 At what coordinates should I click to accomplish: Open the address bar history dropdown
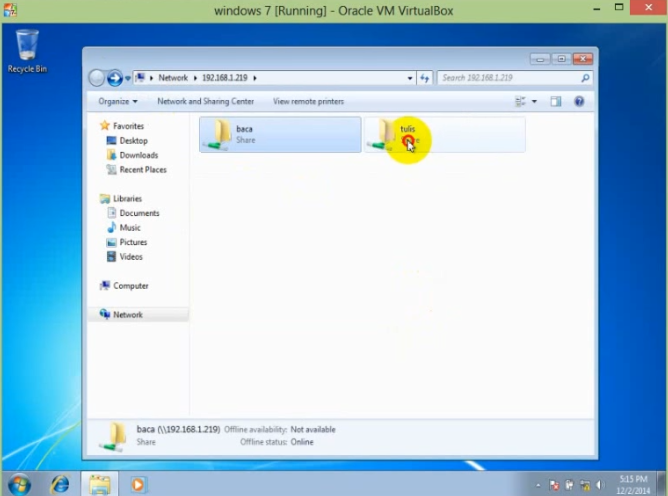coord(410,78)
